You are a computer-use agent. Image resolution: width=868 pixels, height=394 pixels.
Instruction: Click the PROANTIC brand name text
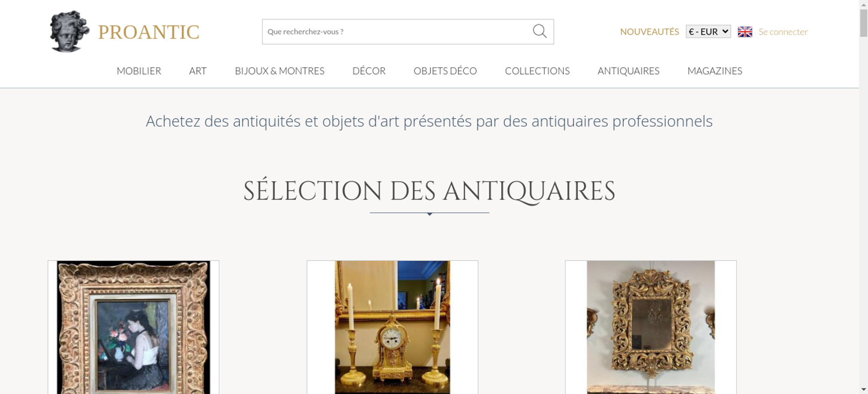(148, 32)
